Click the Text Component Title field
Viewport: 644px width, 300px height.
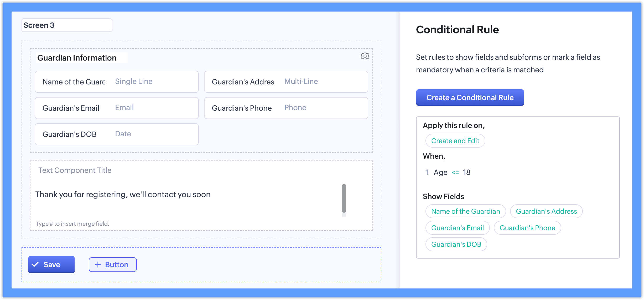[75, 170]
